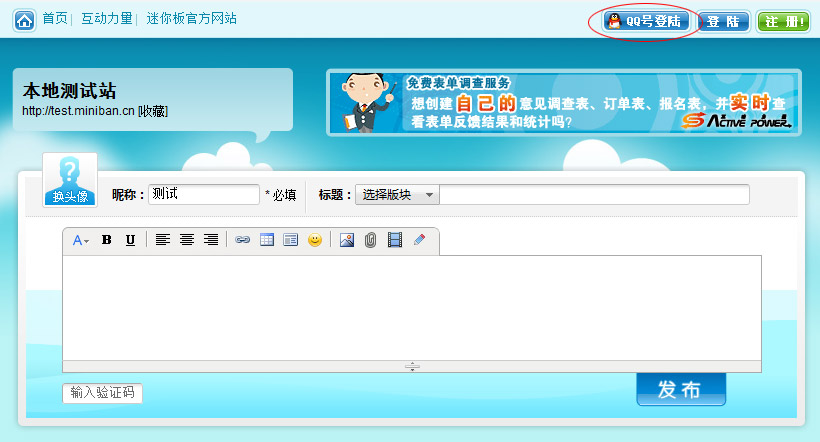Viewport: 820px width, 442px height.
Task: Click the [收藏] bookmark link
Action: 153,111
